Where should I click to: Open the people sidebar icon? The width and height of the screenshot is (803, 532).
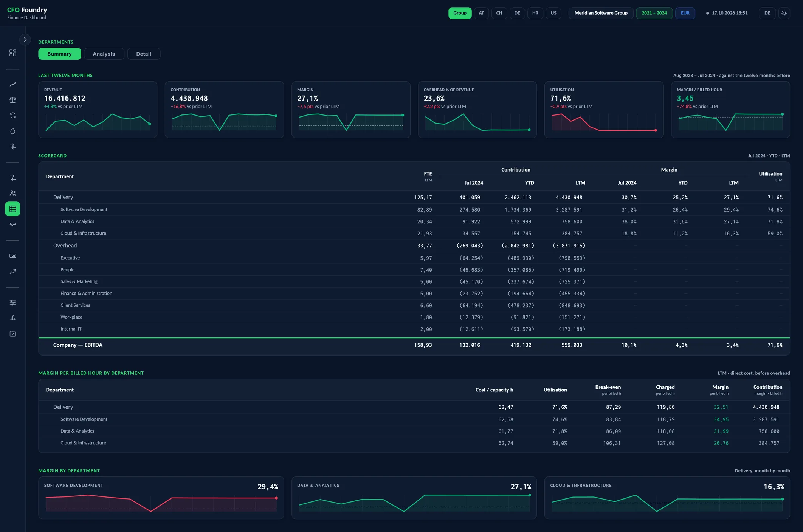pos(12,193)
